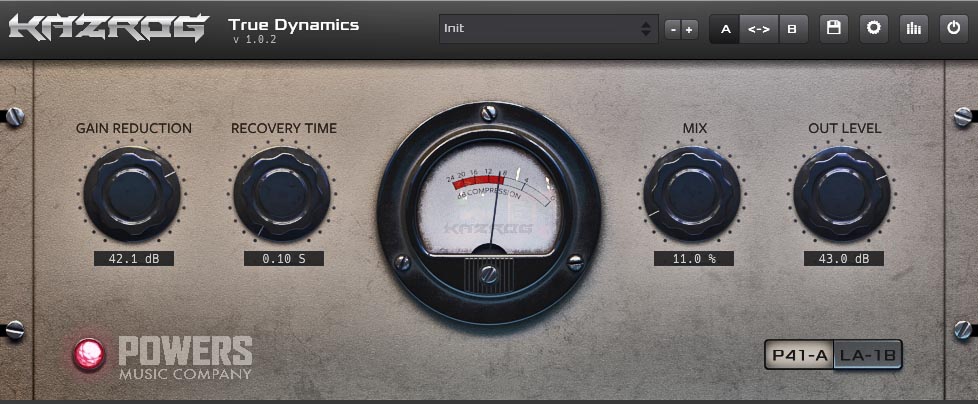Click the save preset floppy disk icon
The height and width of the screenshot is (404, 978).
pyautogui.click(x=832, y=29)
